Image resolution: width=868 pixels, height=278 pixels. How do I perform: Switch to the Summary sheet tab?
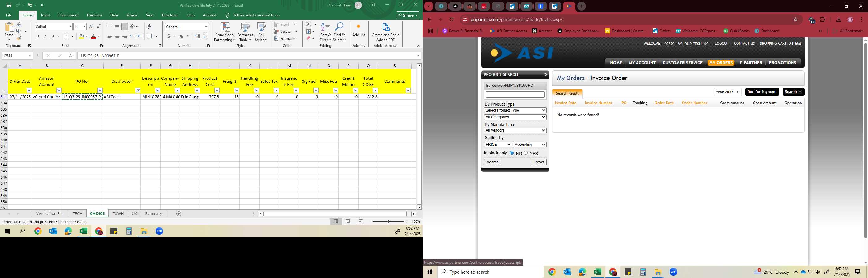click(153, 214)
